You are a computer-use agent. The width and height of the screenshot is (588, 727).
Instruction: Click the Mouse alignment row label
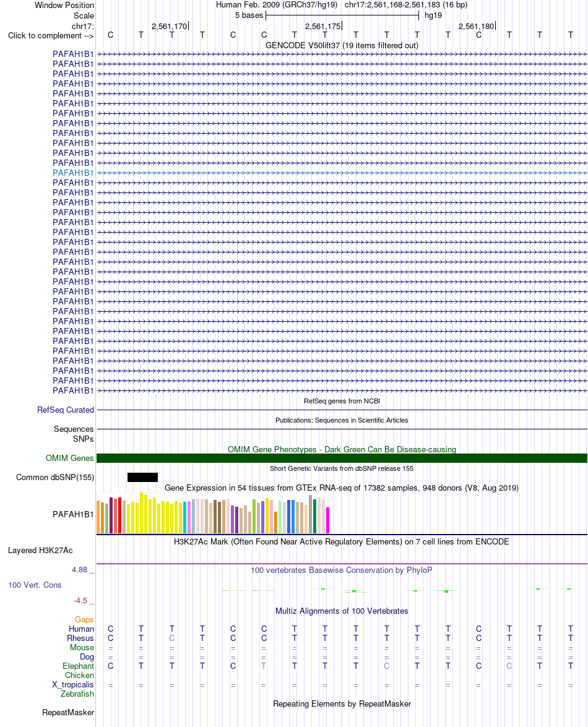point(82,648)
